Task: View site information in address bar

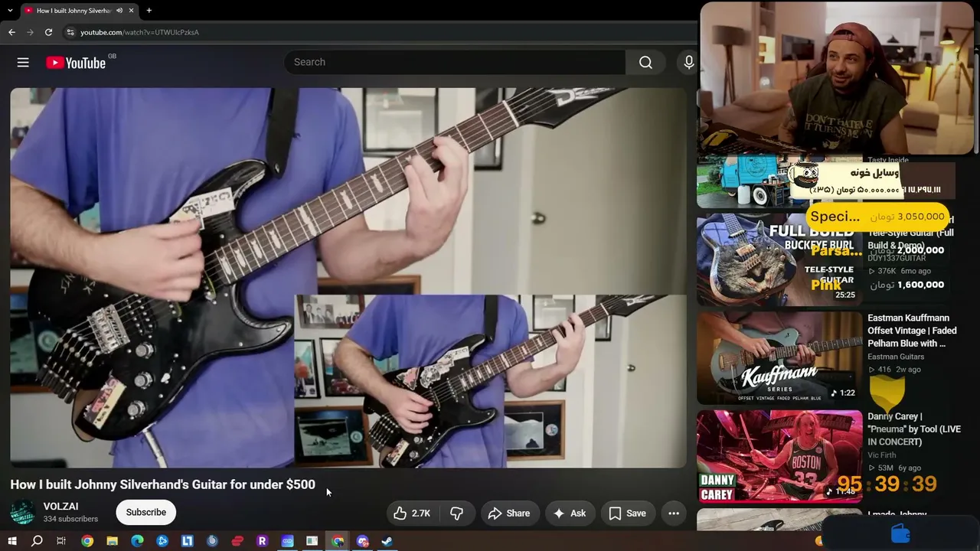Action: pyautogui.click(x=70, y=32)
